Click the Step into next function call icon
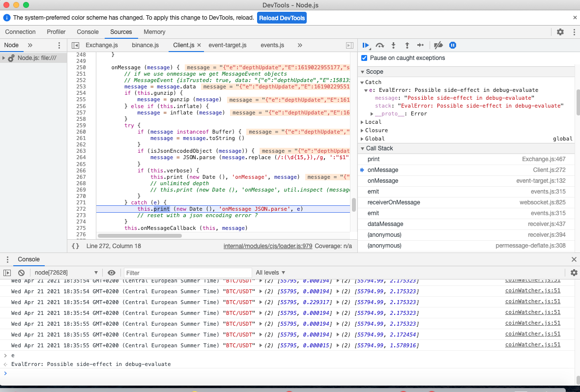 393,45
